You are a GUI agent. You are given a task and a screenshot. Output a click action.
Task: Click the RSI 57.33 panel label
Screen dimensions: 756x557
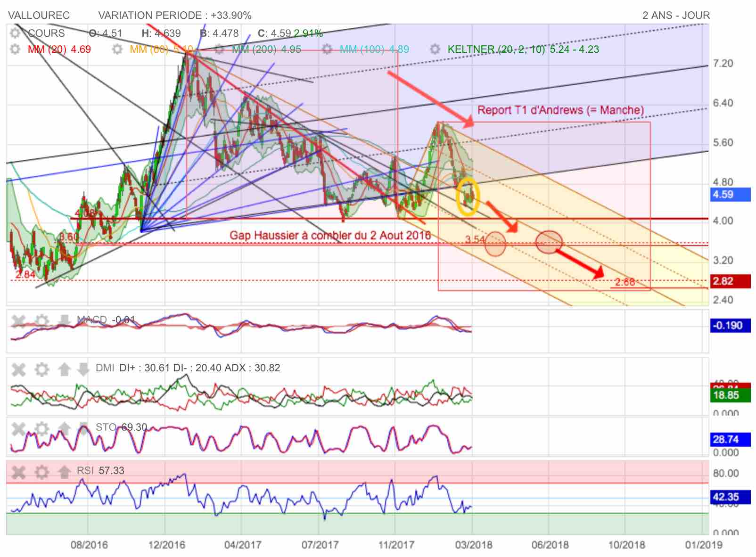coord(100,471)
